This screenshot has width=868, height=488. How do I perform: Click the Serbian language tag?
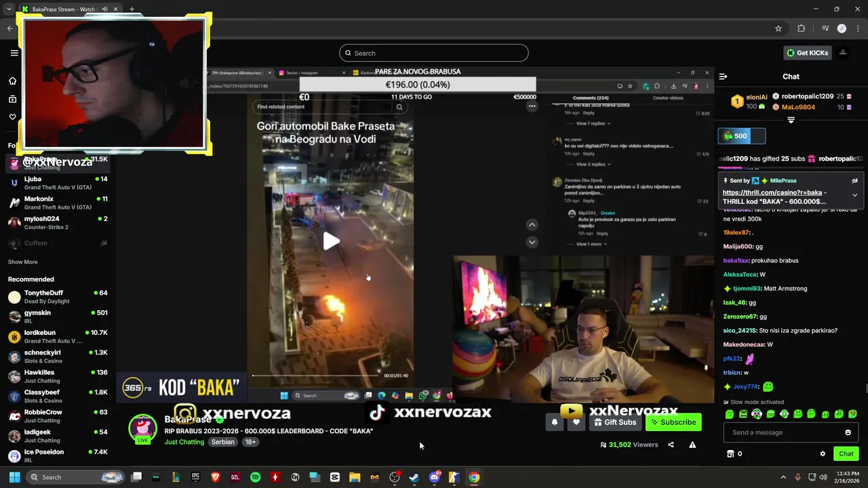pos(222,442)
